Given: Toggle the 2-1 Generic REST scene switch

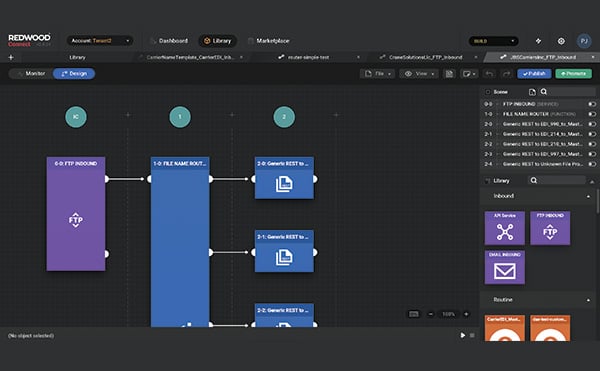Looking at the screenshot, I should (x=592, y=134).
